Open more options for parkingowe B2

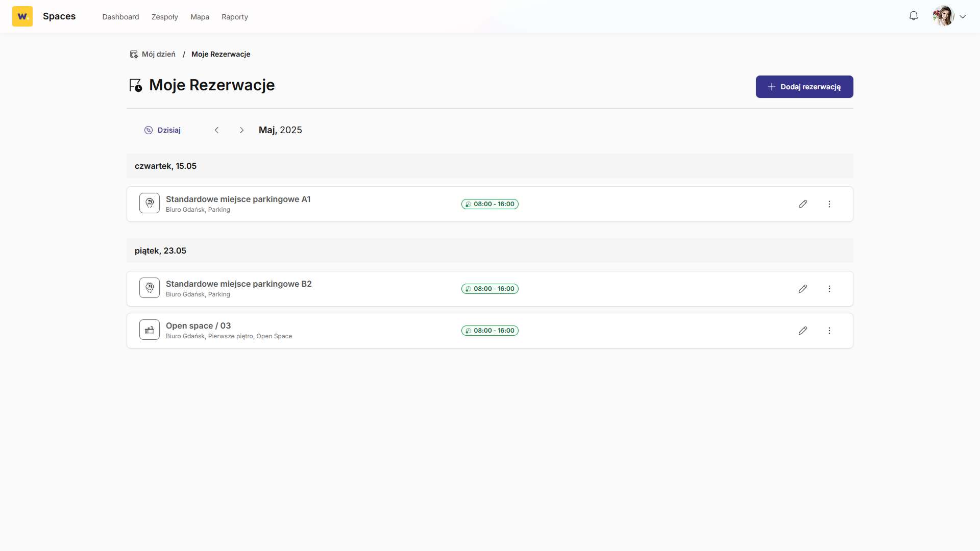tap(829, 289)
